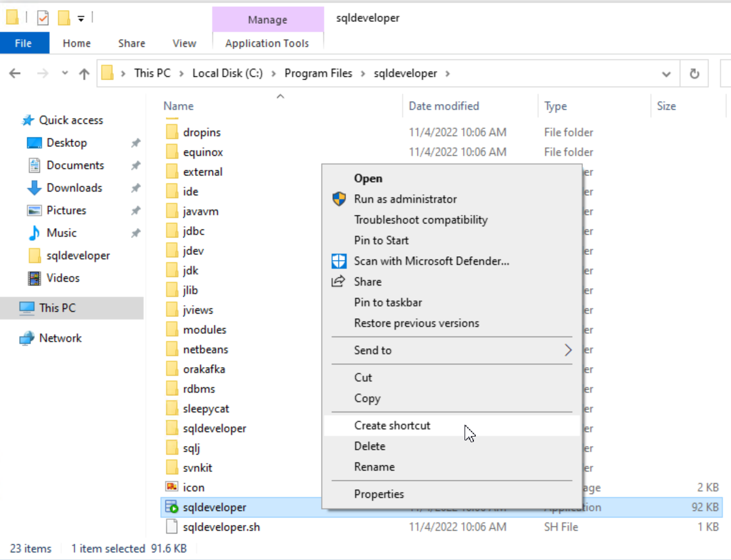Click Local Disk (C:) in the breadcrumb

point(228,73)
